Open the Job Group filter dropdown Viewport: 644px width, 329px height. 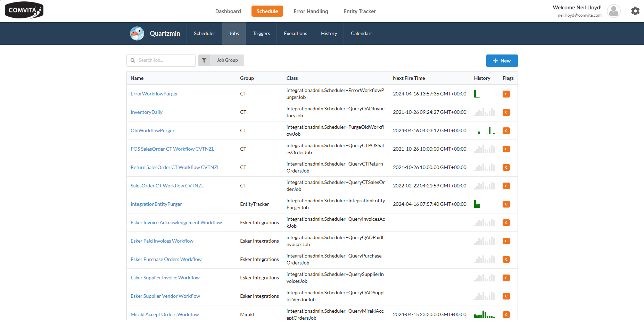(227, 60)
